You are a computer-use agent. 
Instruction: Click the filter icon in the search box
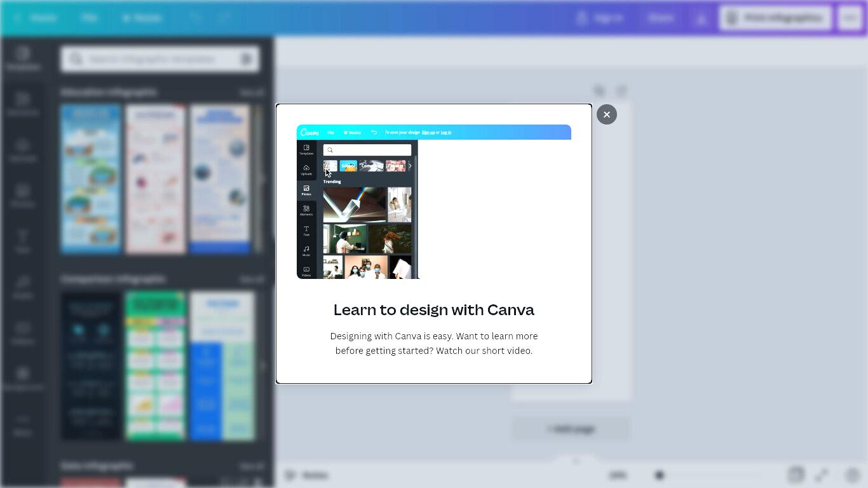click(x=247, y=59)
